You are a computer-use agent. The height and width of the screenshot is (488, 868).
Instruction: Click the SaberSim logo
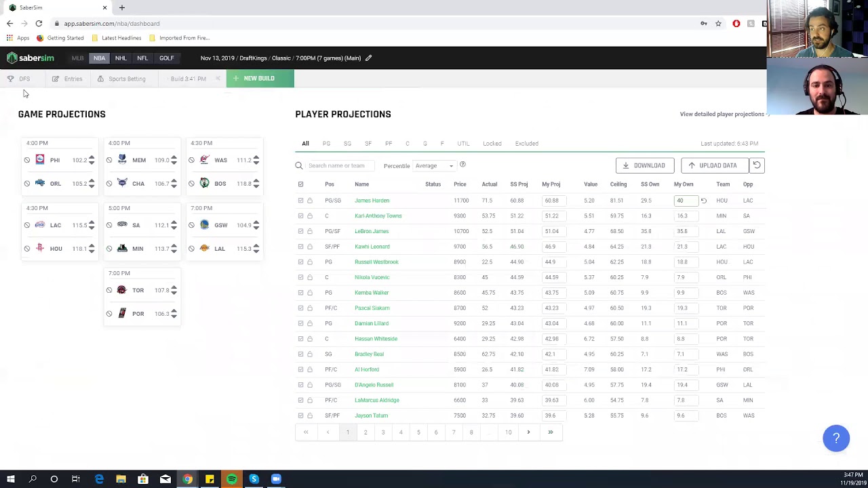(31, 58)
